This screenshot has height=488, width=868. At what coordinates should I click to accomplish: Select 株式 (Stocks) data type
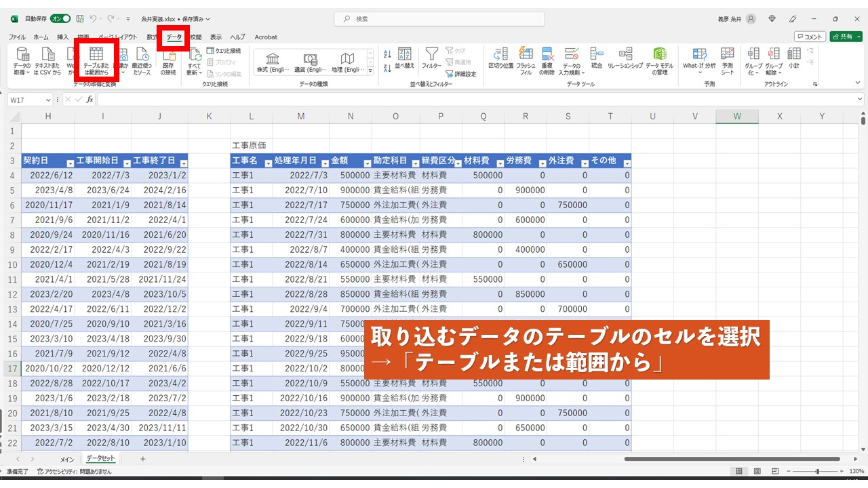tap(273, 62)
